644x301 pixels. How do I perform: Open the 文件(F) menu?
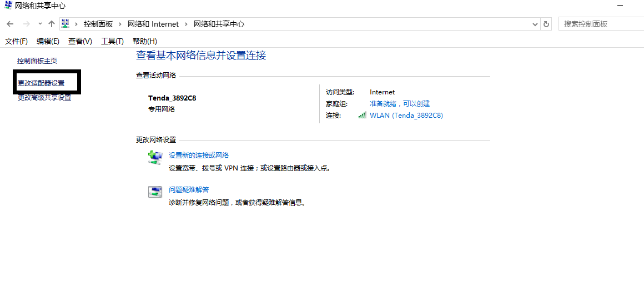coord(16,41)
